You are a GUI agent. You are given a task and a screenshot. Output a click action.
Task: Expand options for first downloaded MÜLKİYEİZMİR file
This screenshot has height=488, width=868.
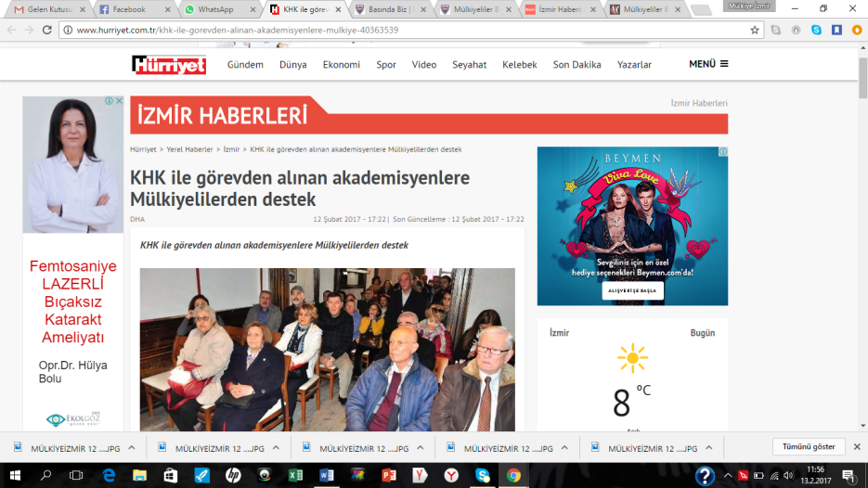(x=131, y=447)
